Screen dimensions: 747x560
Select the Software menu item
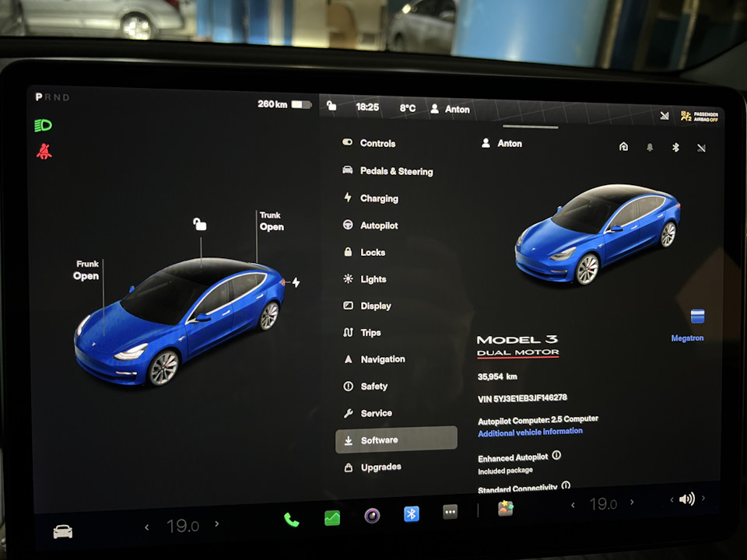point(396,439)
